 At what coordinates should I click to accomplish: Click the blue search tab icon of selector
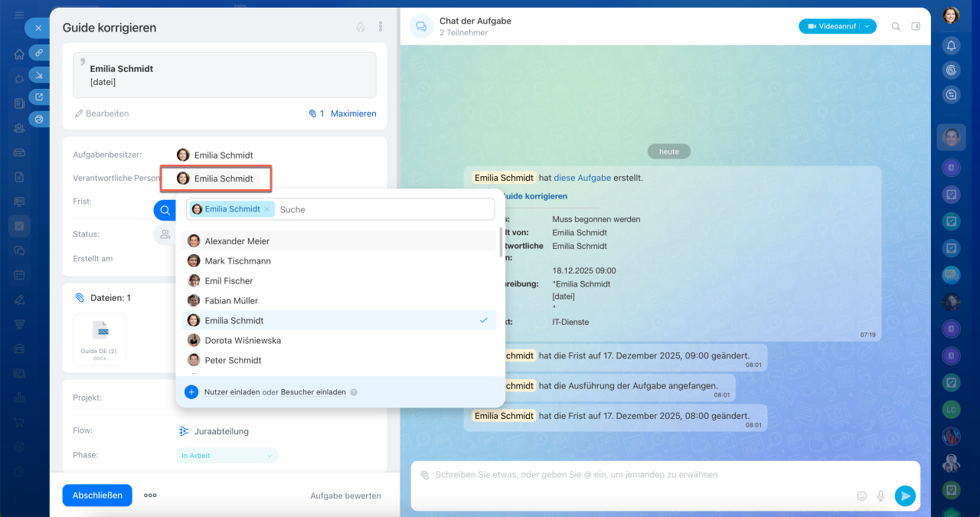click(x=165, y=210)
